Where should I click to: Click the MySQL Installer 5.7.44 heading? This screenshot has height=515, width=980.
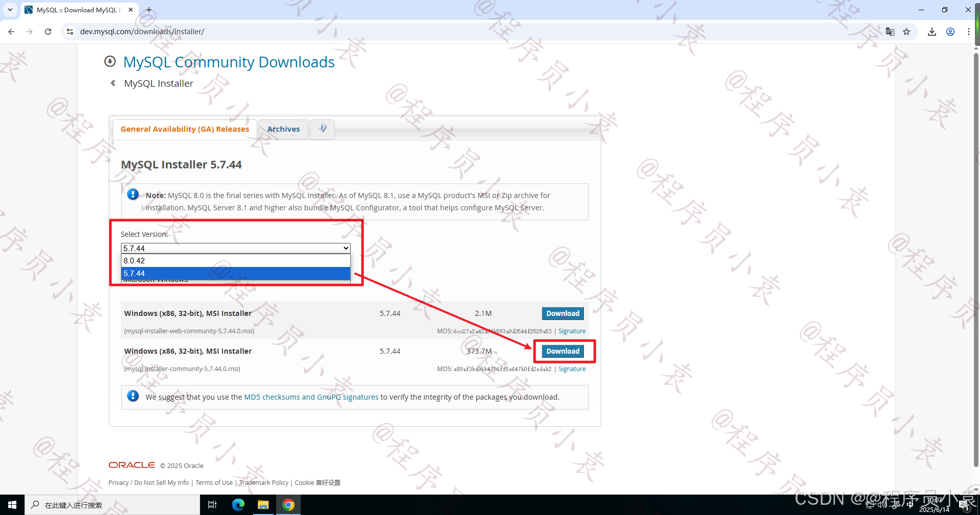(181, 165)
